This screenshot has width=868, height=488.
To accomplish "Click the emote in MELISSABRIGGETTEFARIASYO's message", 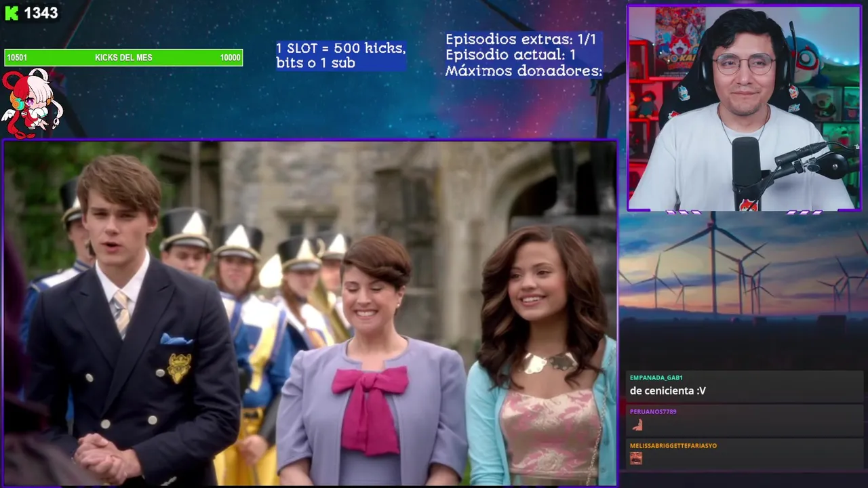I will 636,459.
